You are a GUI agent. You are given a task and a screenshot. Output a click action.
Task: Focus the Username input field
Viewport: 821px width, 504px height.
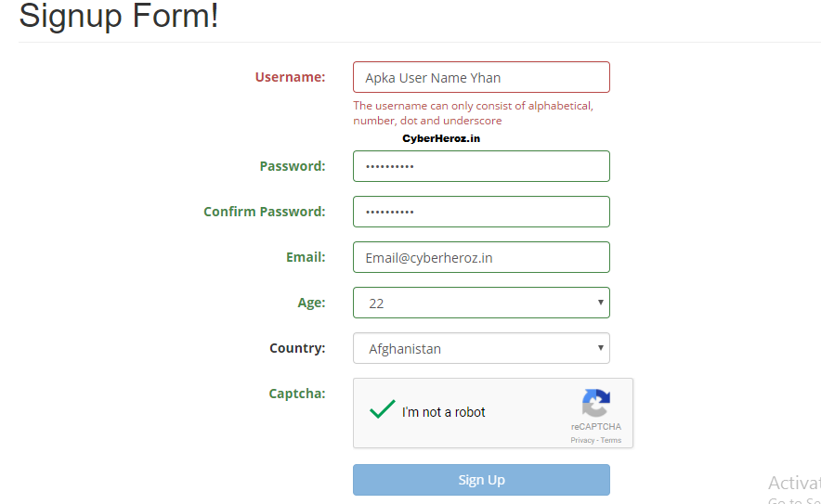[x=481, y=77]
